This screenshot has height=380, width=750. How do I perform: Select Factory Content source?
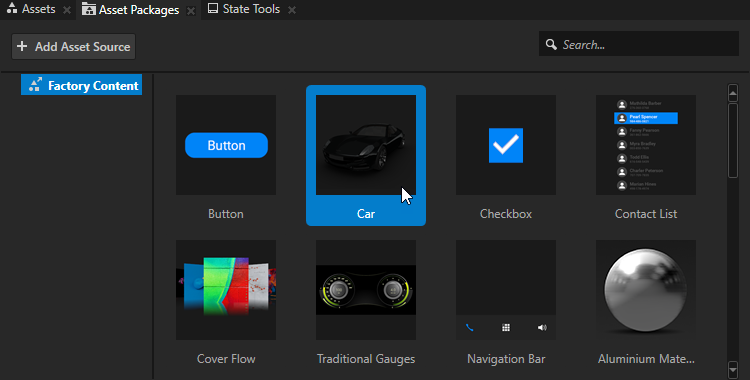[x=81, y=85]
